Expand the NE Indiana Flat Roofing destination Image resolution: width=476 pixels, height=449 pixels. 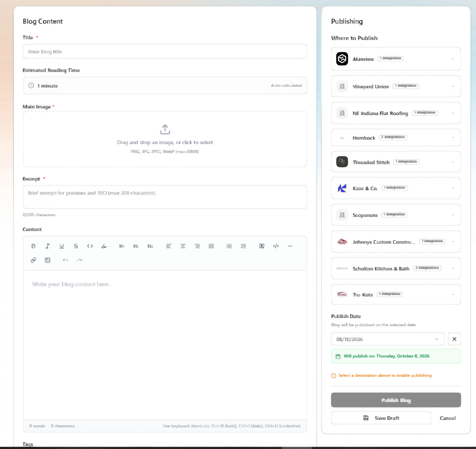pyautogui.click(x=453, y=113)
